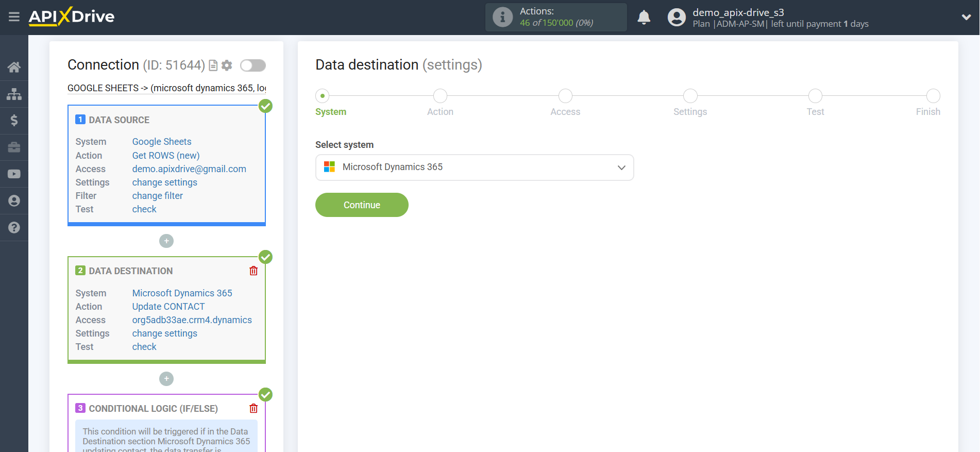Click the demo_apix-drive_s3 username
Viewport: 980px width, 452px height.
[x=738, y=12]
